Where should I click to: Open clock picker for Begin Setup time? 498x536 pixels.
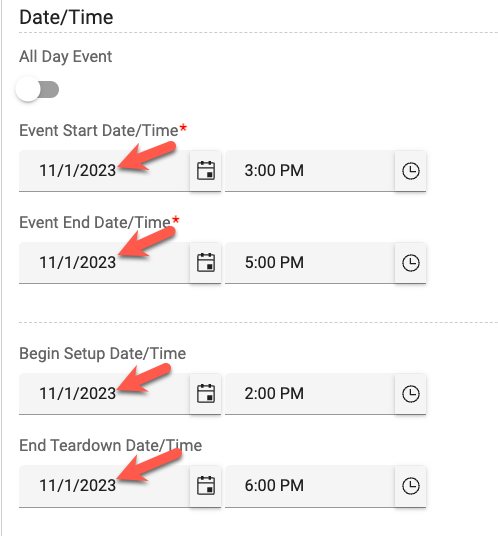(x=410, y=393)
